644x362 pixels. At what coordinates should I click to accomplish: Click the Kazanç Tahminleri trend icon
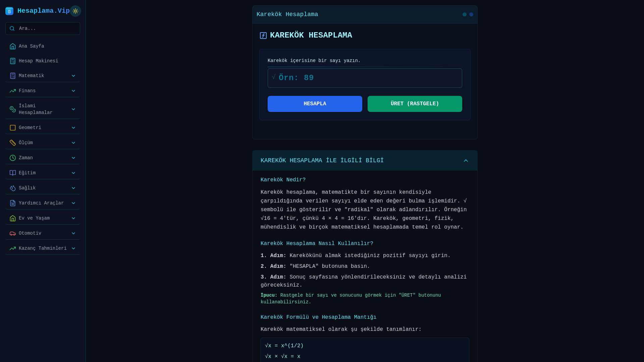tap(13, 248)
